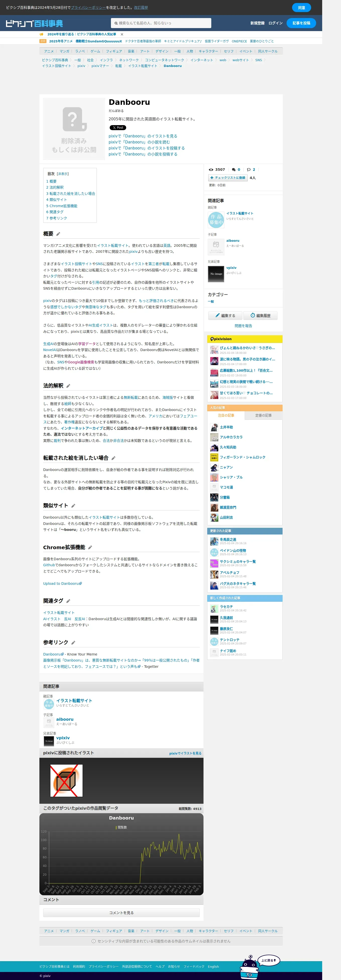Jump to 5 Chrome拡張機能 in contents

coord(62,206)
